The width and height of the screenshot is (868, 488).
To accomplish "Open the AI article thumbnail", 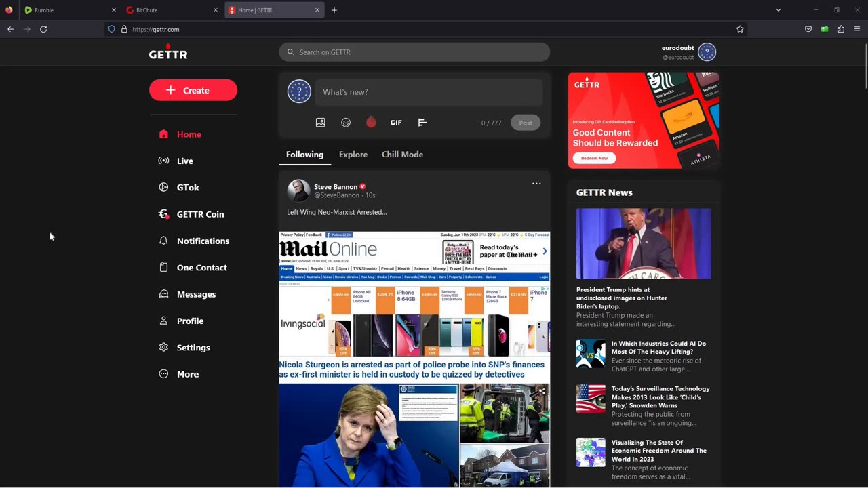I will (x=591, y=354).
